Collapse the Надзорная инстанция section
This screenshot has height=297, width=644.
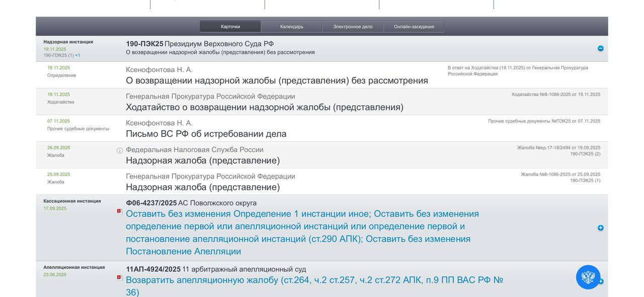click(x=600, y=48)
